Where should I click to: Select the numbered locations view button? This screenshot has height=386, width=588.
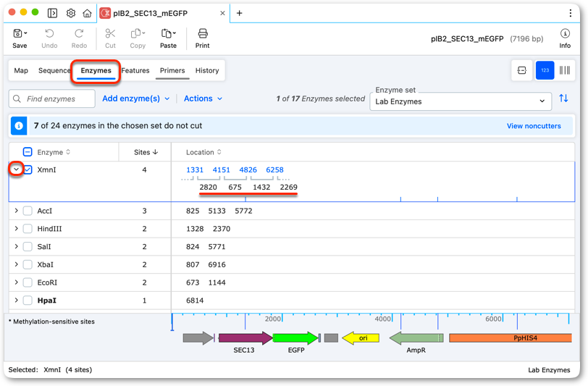pos(545,70)
